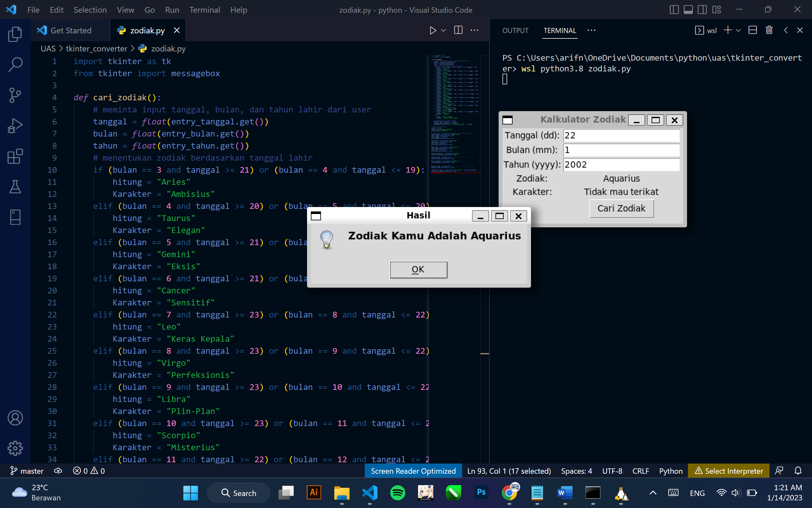Change indentation via Spaces: 4
The height and width of the screenshot is (508, 812).
pos(576,471)
